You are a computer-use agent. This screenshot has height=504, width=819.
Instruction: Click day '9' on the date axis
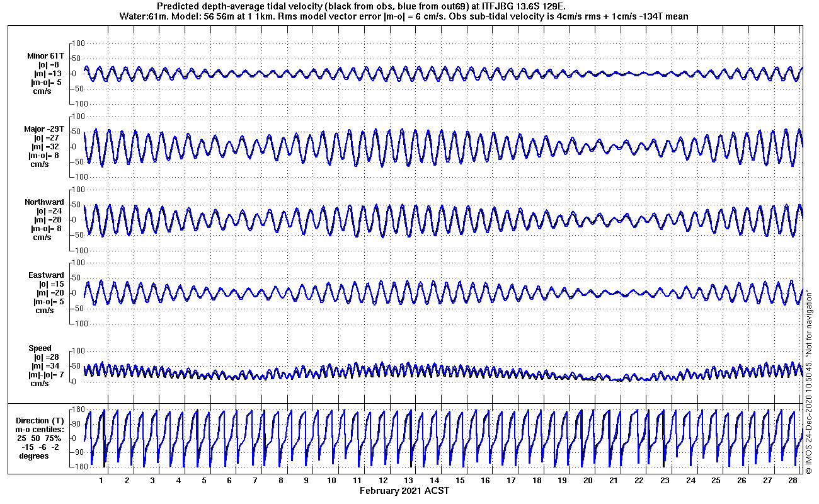click(306, 481)
